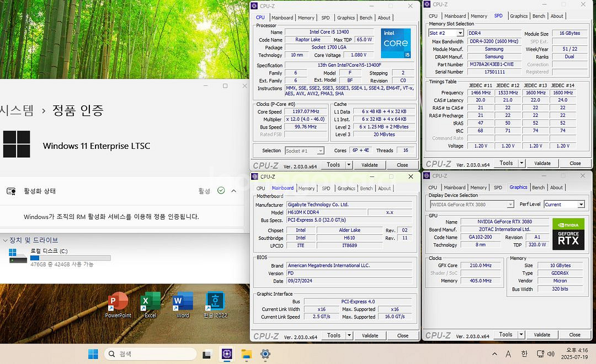Toggle the 한 Korean IME indicator
The width and height of the screenshot is (596, 364).
524,354
